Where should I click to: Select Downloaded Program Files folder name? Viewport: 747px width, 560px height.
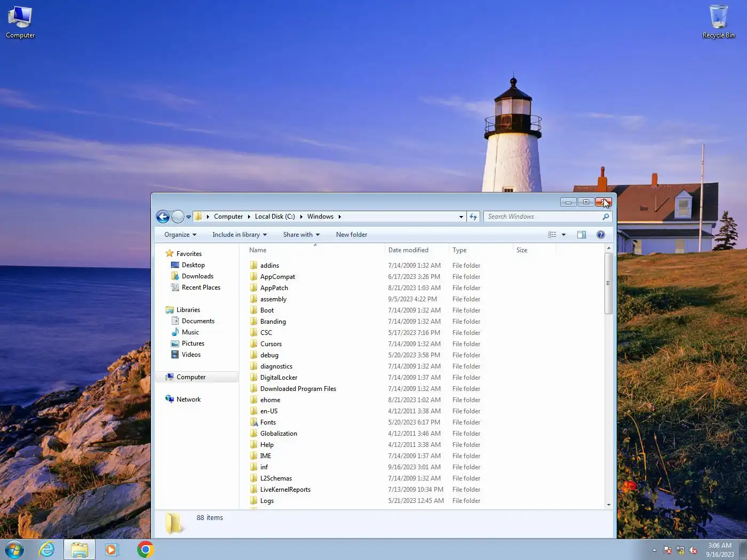point(298,389)
